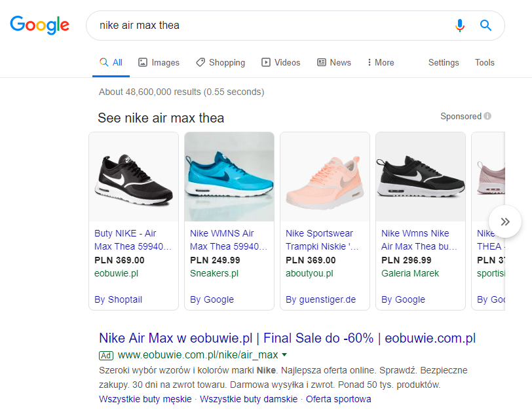The height and width of the screenshot is (416, 532).
Task: Click the By guenstiger.de link
Action: 320,299
